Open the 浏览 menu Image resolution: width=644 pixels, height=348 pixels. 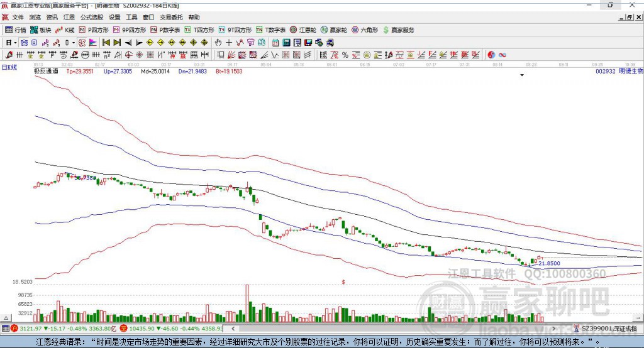point(35,17)
